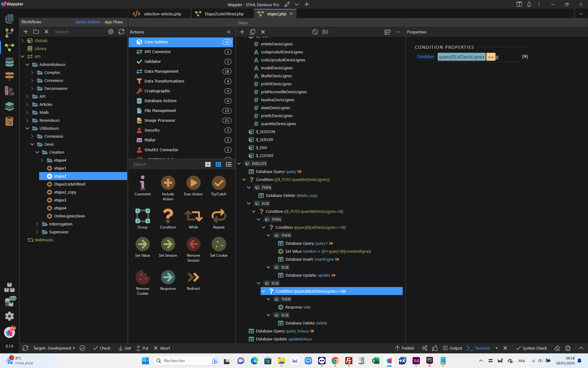Select the Try/Catch action icon
Screen dimensions: 588x368
pos(219,183)
